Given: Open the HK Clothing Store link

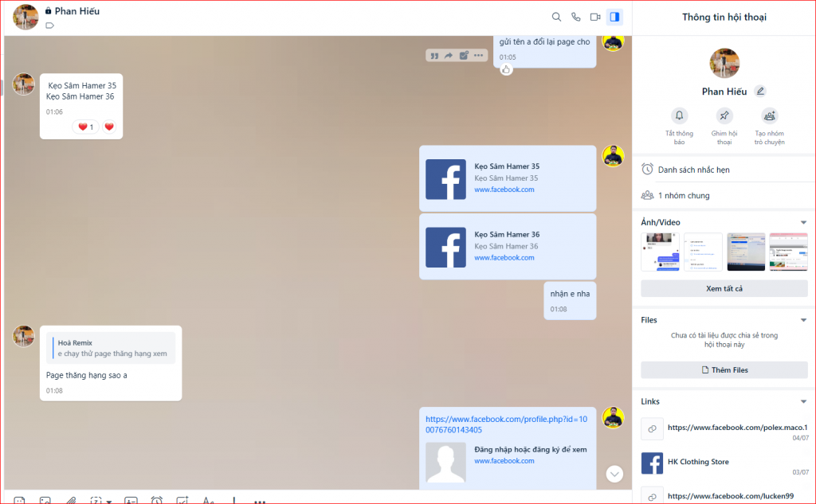Looking at the screenshot, I should tap(697, 462).
